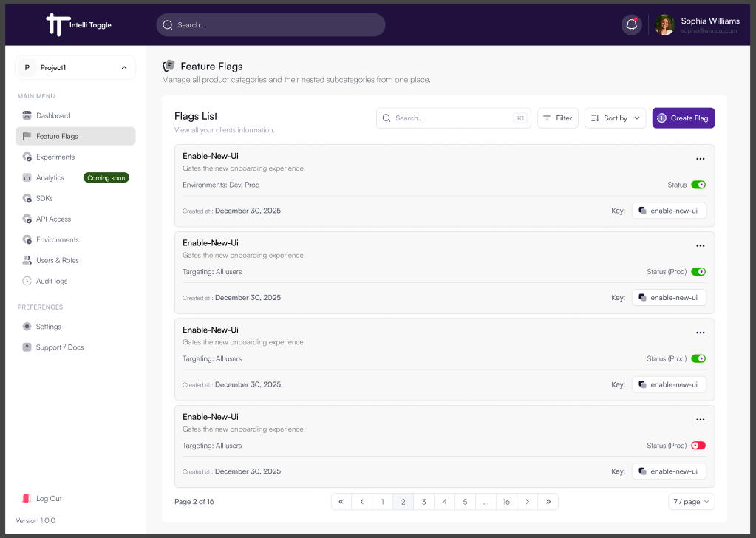
Task: Collapse the Project1 selector
Action: tap(124, 67)
